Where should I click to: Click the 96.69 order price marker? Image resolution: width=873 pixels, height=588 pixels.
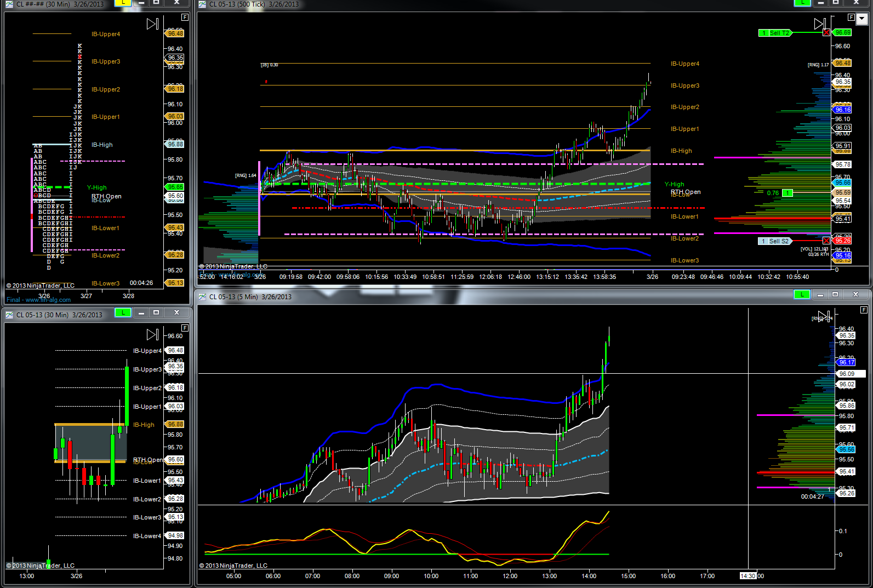tap(842, 33)
